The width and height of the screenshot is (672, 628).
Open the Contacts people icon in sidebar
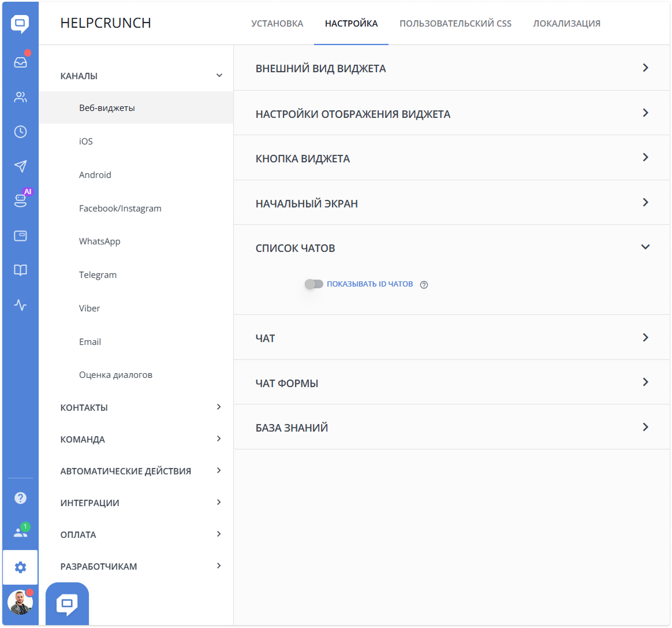click(x=21, y=97)
